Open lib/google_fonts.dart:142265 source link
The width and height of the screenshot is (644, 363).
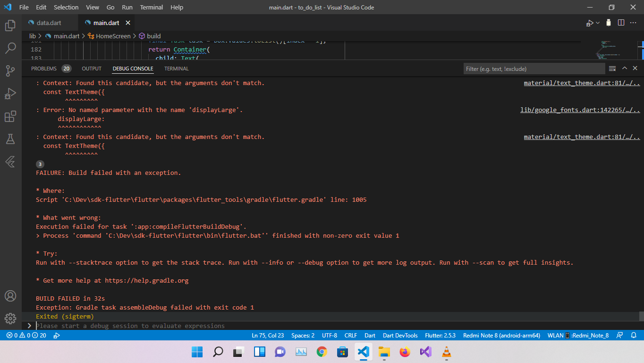[x=580, y=110]
